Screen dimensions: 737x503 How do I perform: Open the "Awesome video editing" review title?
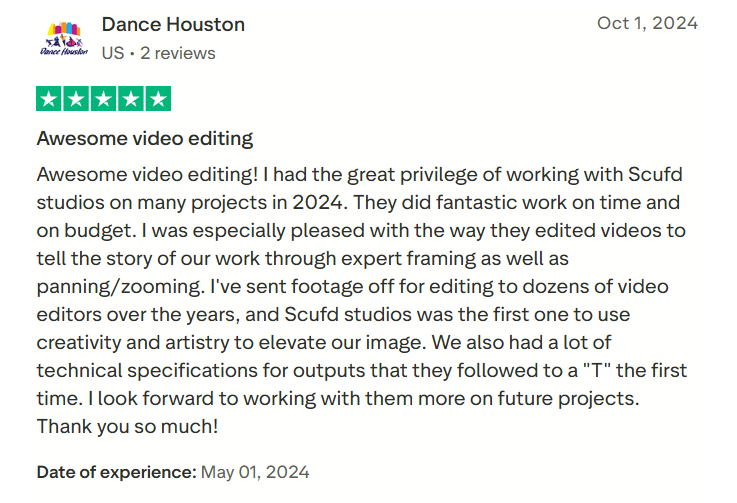pos(145,138)
